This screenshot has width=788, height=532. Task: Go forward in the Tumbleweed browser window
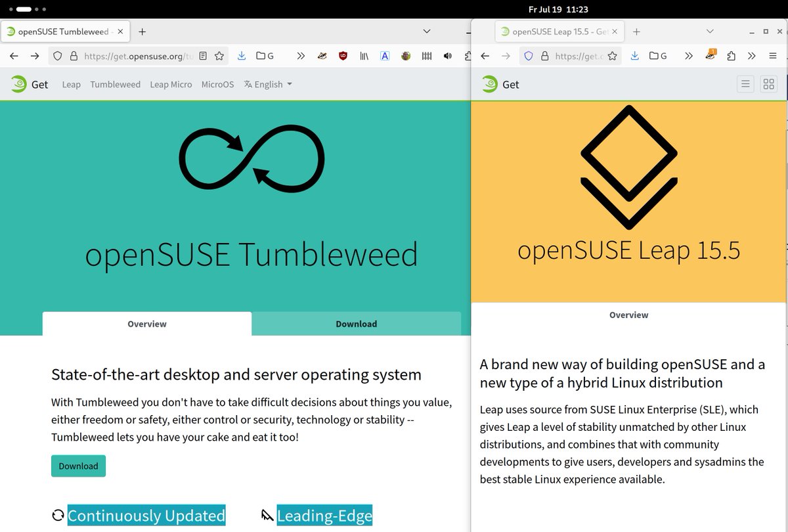pos(35,56)
